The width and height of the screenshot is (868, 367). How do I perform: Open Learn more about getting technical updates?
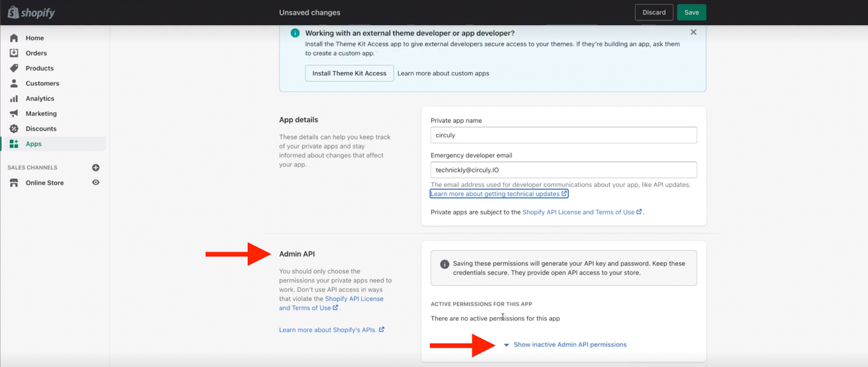click(499, 194)
